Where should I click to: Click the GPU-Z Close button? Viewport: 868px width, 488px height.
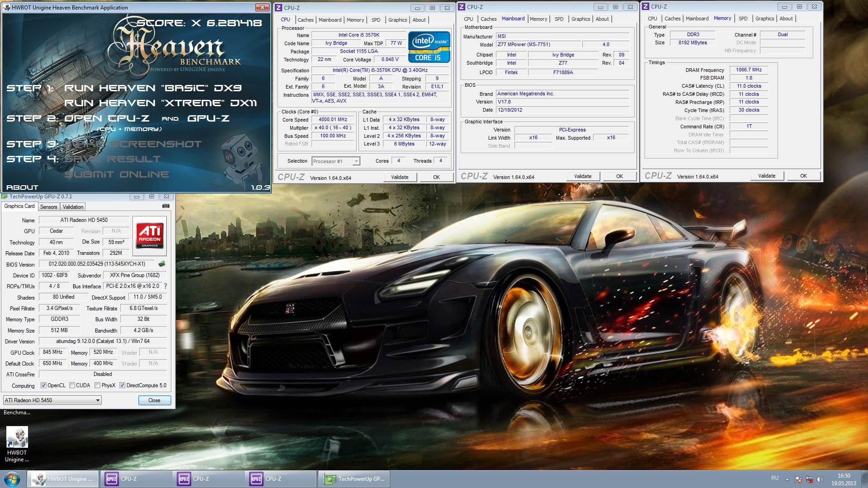(154, 400)
